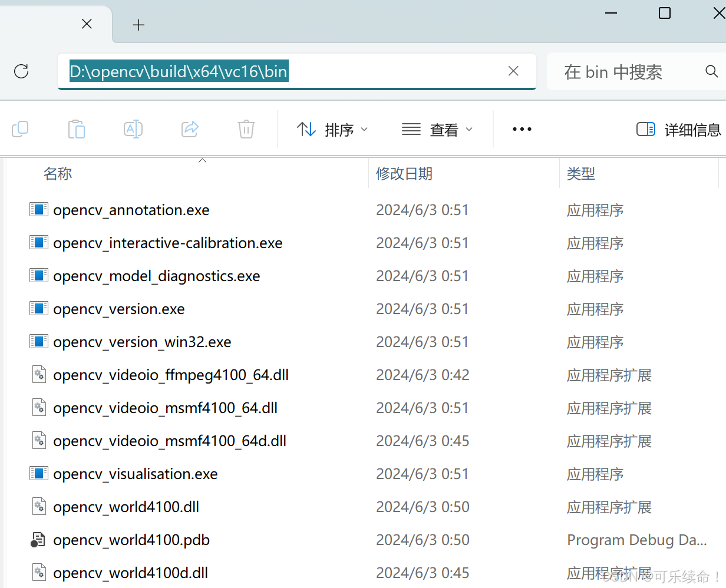The width and height of the screenshot is (726, 588).
Task: Select the opencv_videoio_msmf4100_64d.dll file icon
Action: 39,440
